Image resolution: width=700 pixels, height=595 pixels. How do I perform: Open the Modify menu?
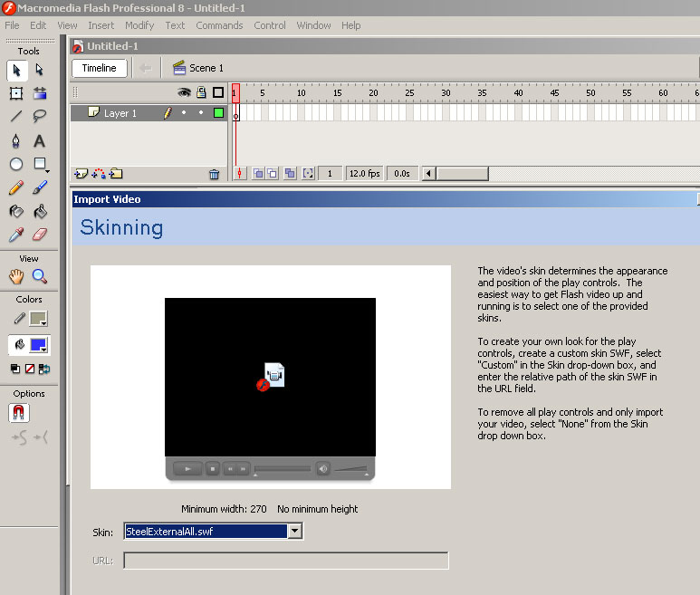click(x=139, y=25)
